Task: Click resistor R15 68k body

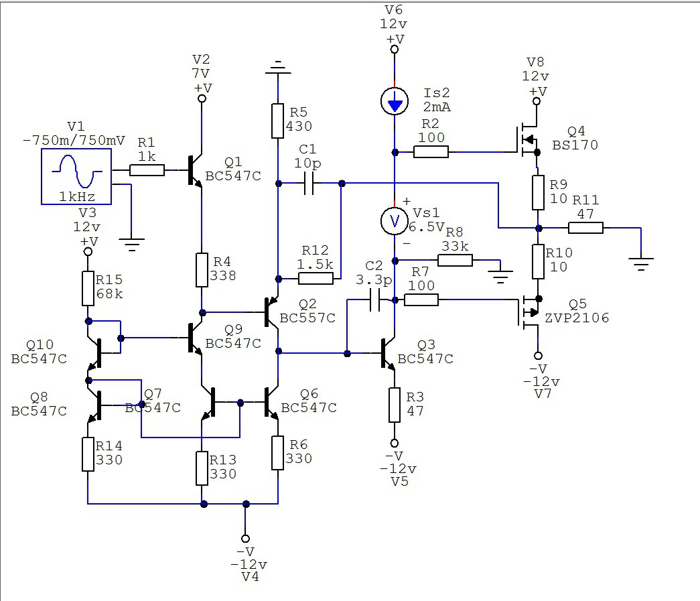Action: click(x=88, y=289)
